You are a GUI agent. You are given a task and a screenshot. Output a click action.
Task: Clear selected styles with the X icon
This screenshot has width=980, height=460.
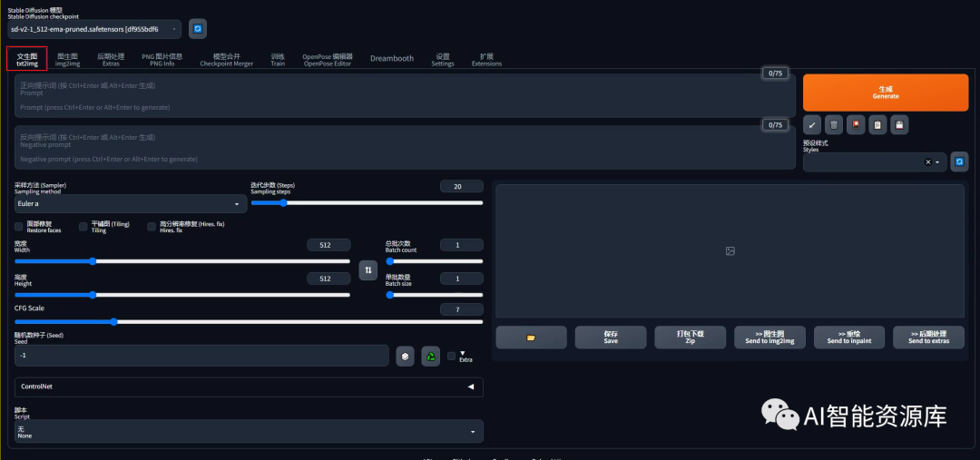[928, 161]
